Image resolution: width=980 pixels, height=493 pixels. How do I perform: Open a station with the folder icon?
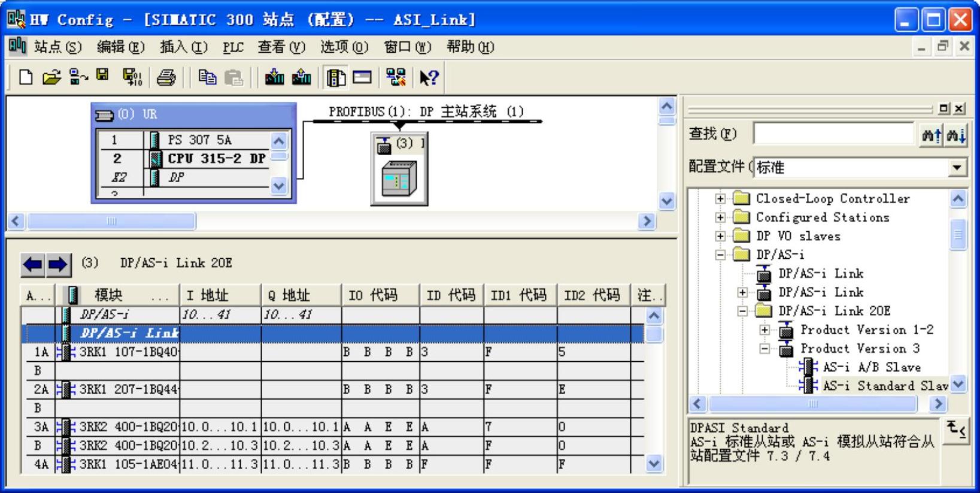52,77
